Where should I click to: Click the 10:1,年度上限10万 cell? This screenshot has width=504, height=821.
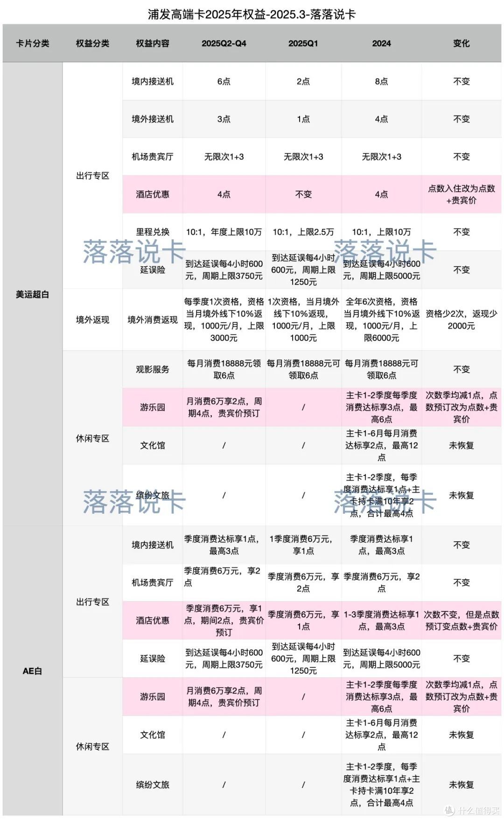[224, 232]
